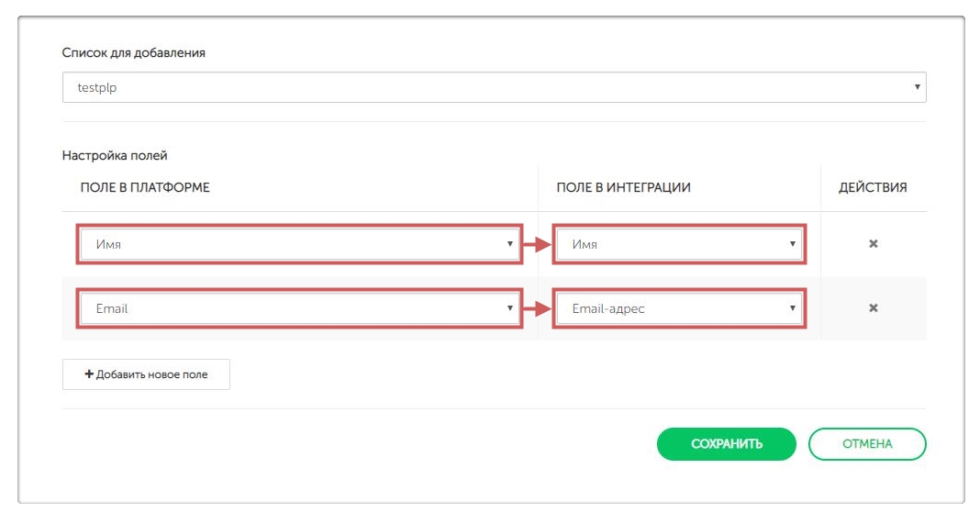The height and width of the screenshot is (513, 980).
Task: Open the testplp list dropdown
Action: click(x=494, y=87)
